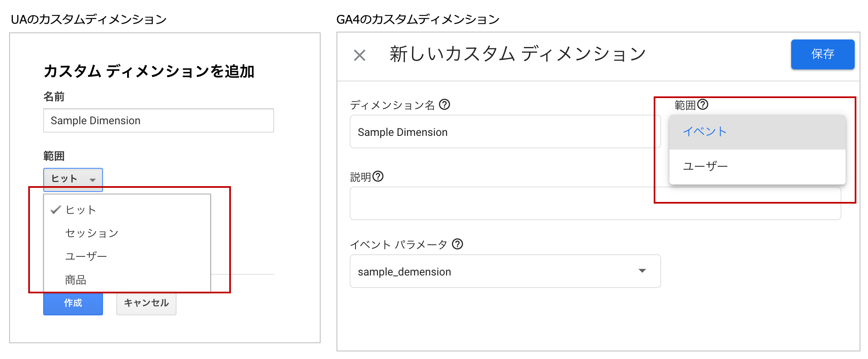Image resolution: width=868 pixels, height=359 pixels.
Task: Select セッション from the scope list
Action: (92, 233)
